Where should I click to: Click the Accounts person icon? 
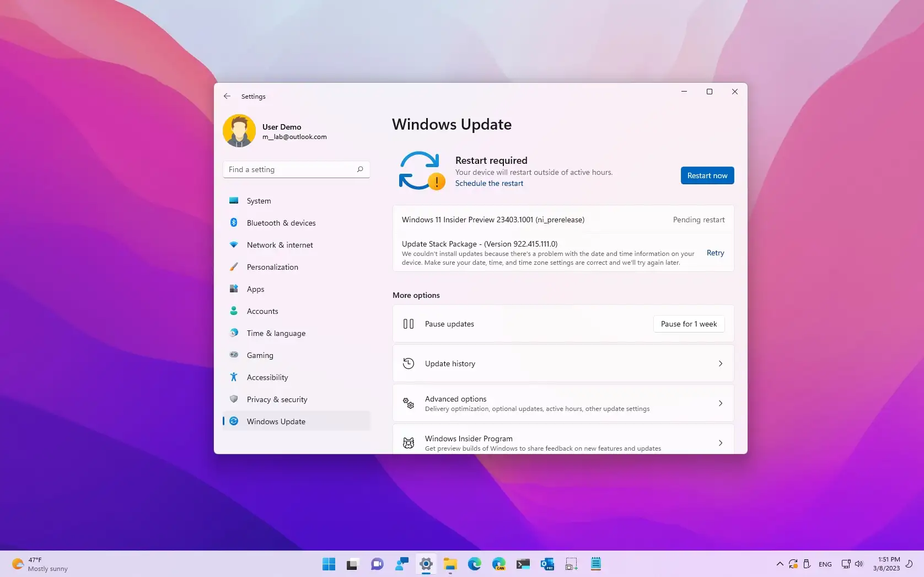(234, 311)
